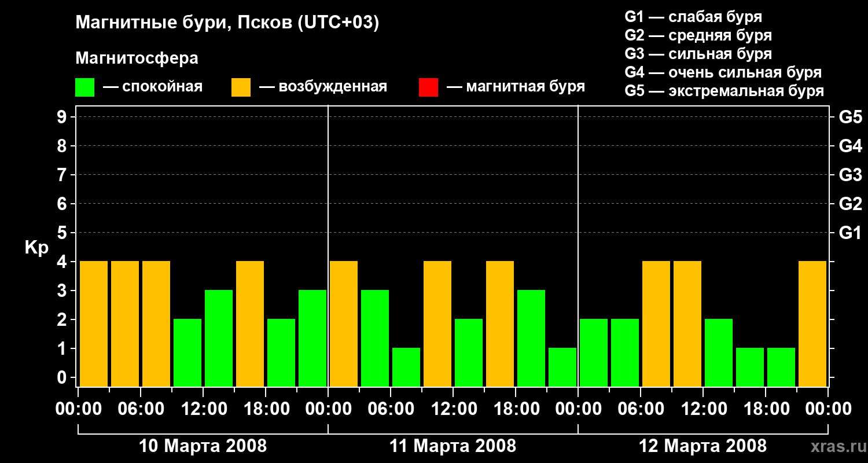868x463 pixels.
Task: Click the '10 Марта 2008' date label
Action: click(203, 446)
